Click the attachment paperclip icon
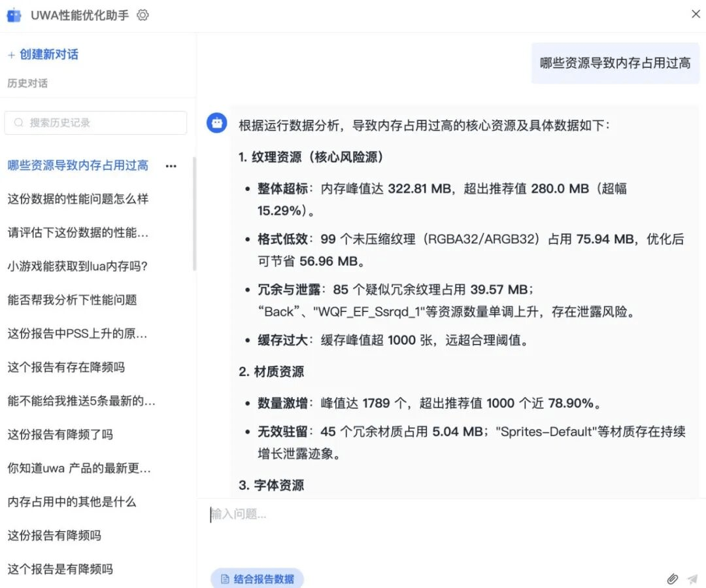Image resolution: width=706 pixels, height=588 pixels. pyautogui.click(x=672, y=579)
